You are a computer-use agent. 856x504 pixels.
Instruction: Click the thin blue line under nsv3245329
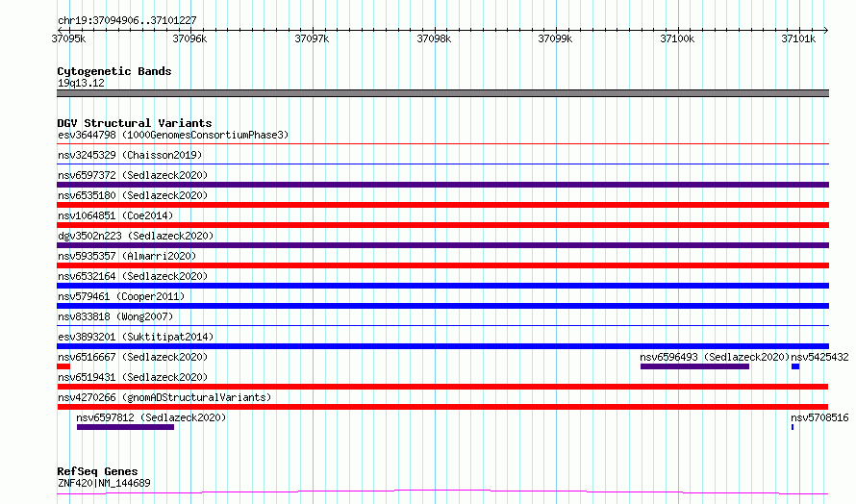[x=442, y=164]
